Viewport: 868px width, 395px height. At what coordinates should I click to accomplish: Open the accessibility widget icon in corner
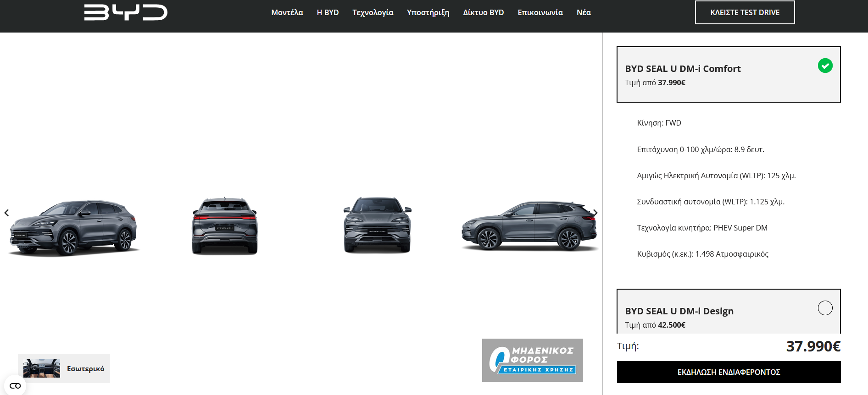click(15, 385)
